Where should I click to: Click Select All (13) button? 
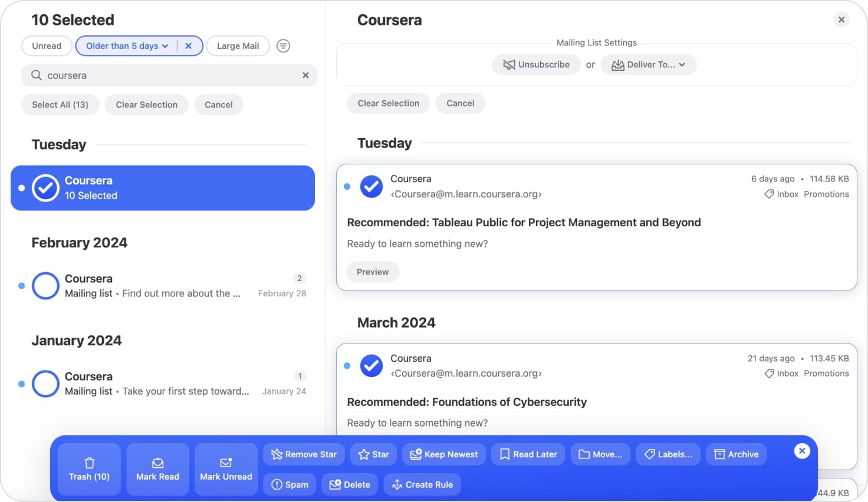60,105
